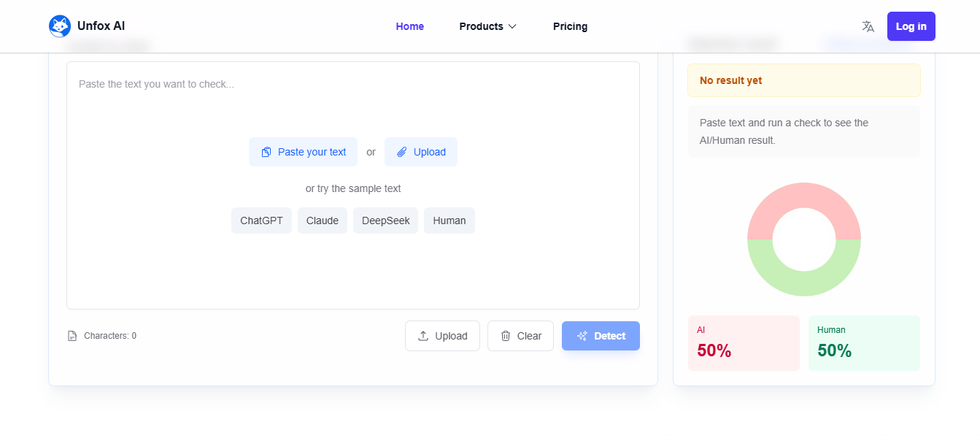
Task: Load the Claude sample text
Action: (x=323, y=220)
